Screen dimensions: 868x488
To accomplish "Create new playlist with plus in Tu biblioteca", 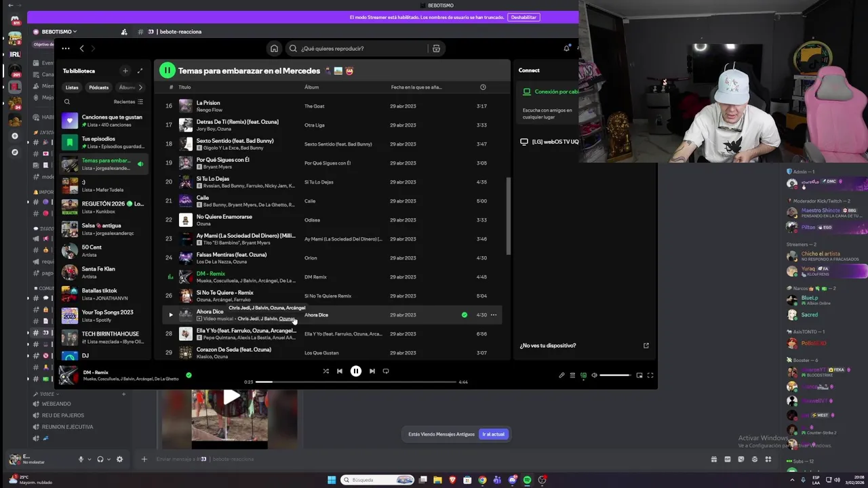I will point(125,70).
